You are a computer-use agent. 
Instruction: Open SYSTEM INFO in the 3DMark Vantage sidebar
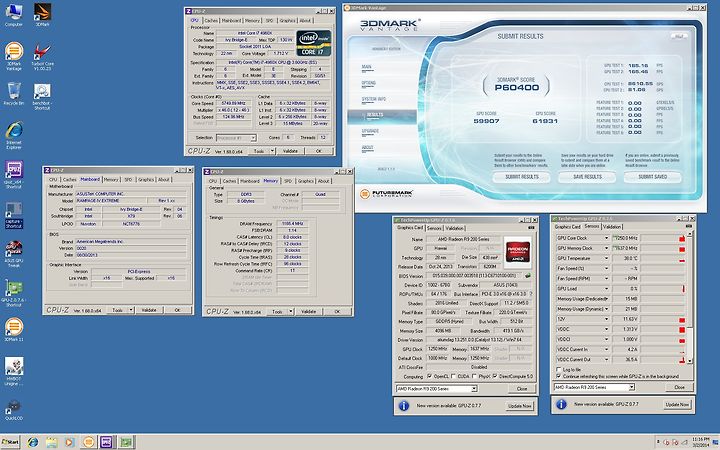click(x=374, y=99)
